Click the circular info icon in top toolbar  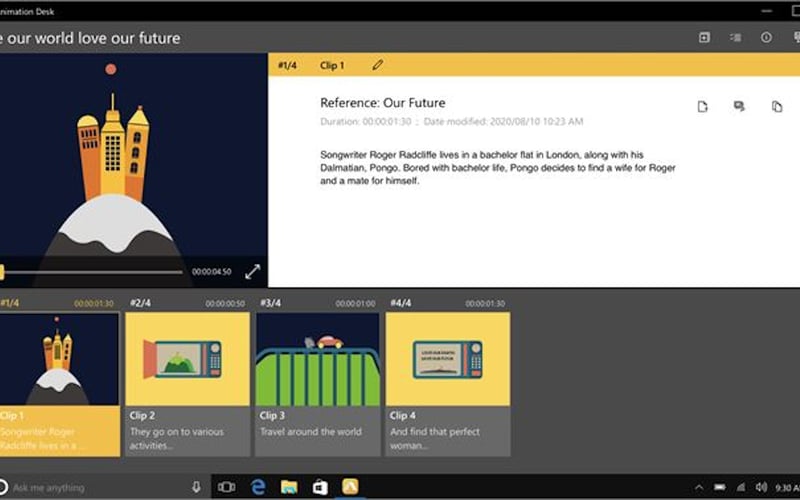pyautogui.click(x=766, y=38)
